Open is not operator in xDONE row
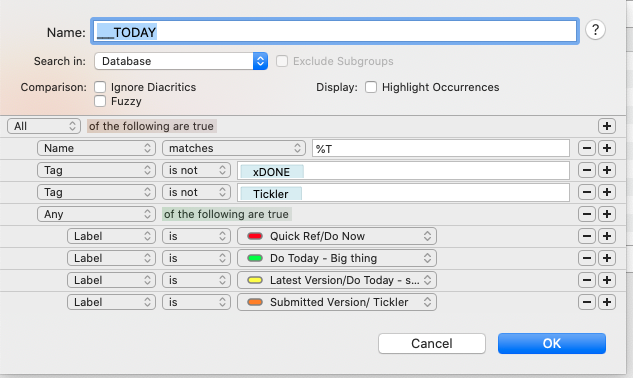Viewport: 633px width, 378px height. (196, 170)
